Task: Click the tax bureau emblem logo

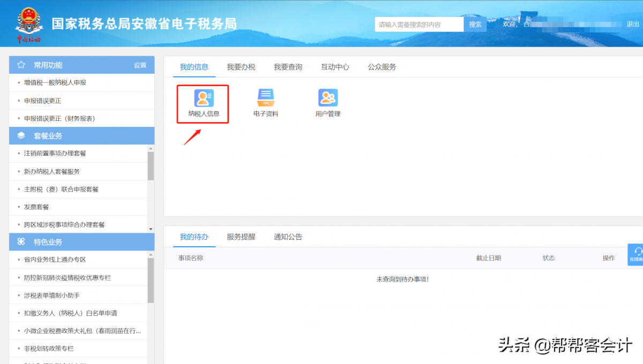Action: 28,24
